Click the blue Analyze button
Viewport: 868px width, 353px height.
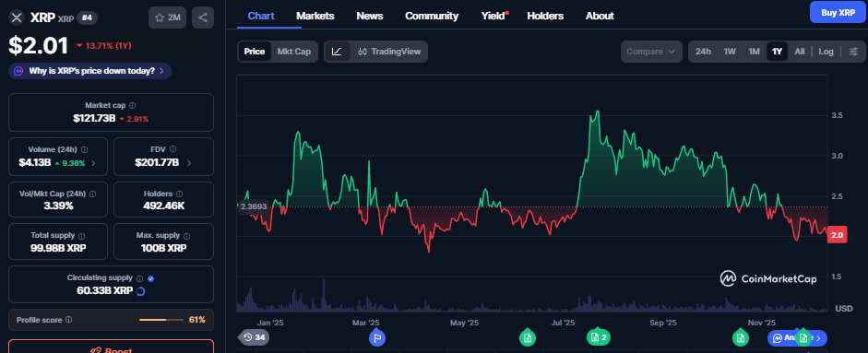[797, 337]
